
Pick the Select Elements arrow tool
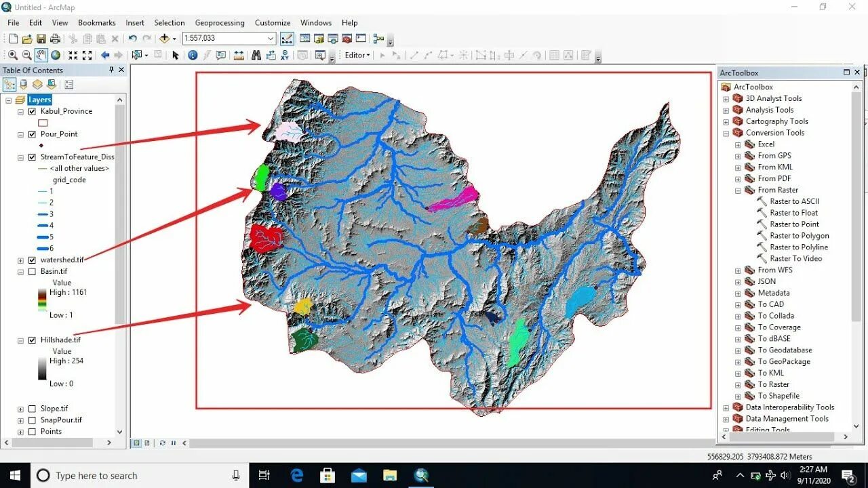[x=175, y=56]
